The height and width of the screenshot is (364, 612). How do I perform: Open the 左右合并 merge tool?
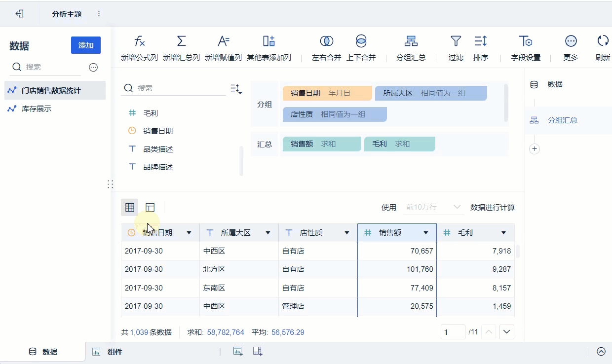point(326,41)
